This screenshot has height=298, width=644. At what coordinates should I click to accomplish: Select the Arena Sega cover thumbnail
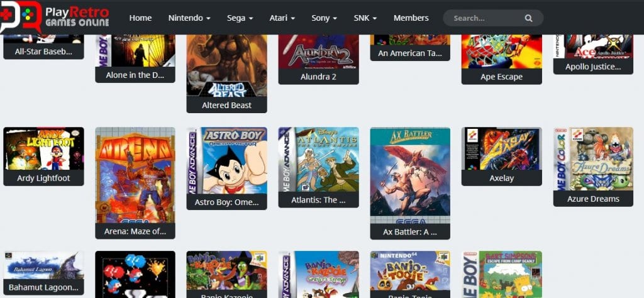(x=135, y=175)
